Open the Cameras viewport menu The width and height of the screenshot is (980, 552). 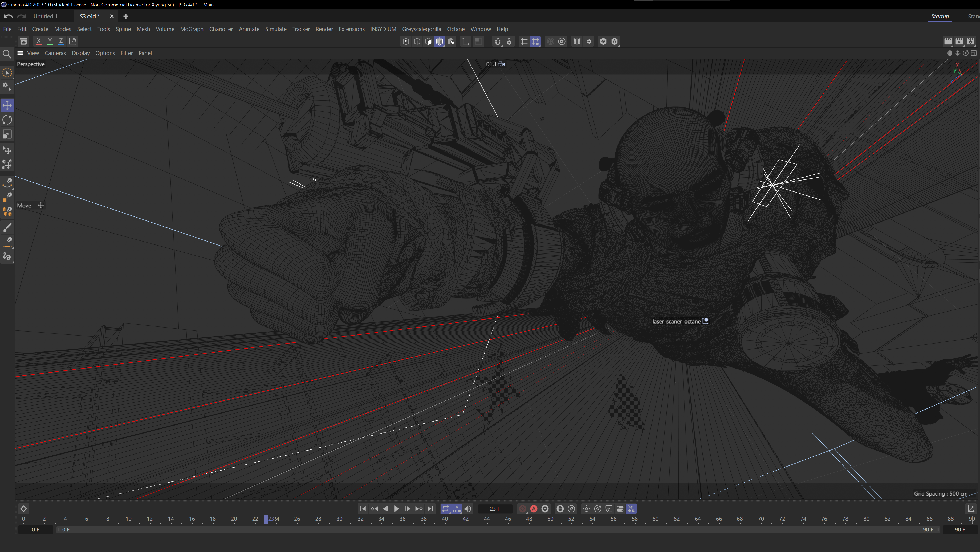point(55,53)
